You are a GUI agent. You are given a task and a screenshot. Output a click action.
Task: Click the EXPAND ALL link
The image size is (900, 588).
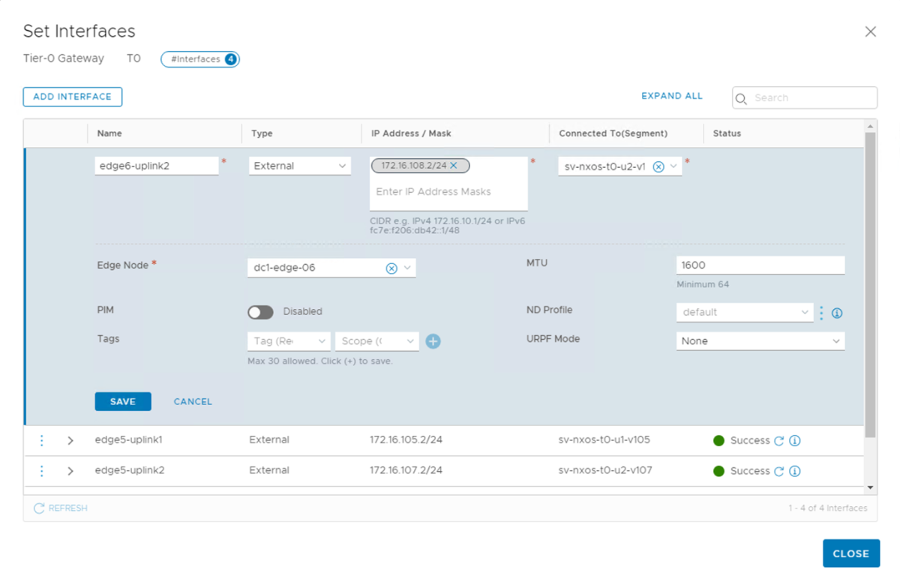tap(671, 96)
